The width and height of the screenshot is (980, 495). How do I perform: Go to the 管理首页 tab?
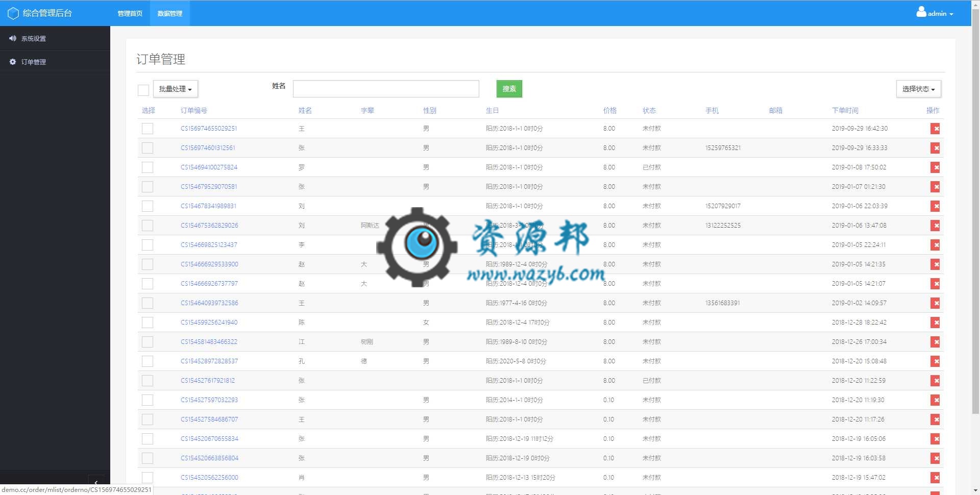130,13
